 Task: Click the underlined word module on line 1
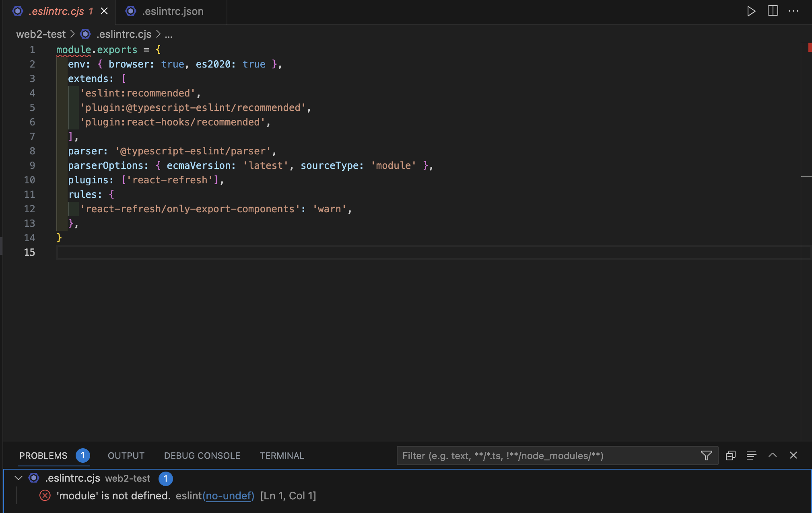[74, 50]
